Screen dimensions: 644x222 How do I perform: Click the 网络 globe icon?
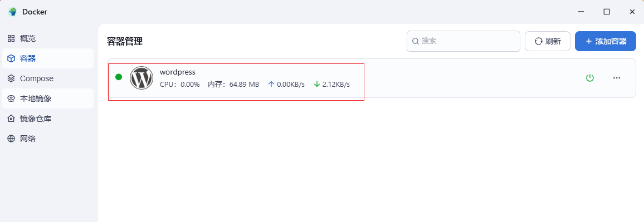(x=11, y=139)
